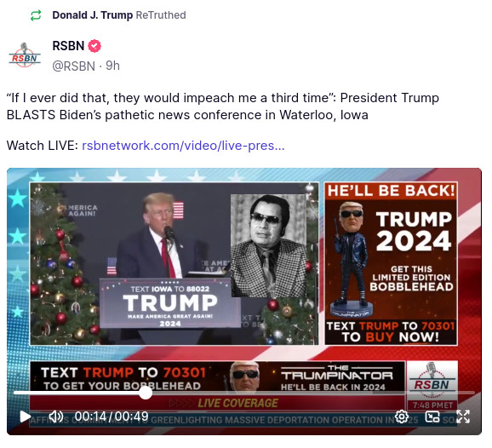The width and height of the screenshot is (492, 448).
Task: Toggle picture-in-picture mode icon
Action: 432,416
